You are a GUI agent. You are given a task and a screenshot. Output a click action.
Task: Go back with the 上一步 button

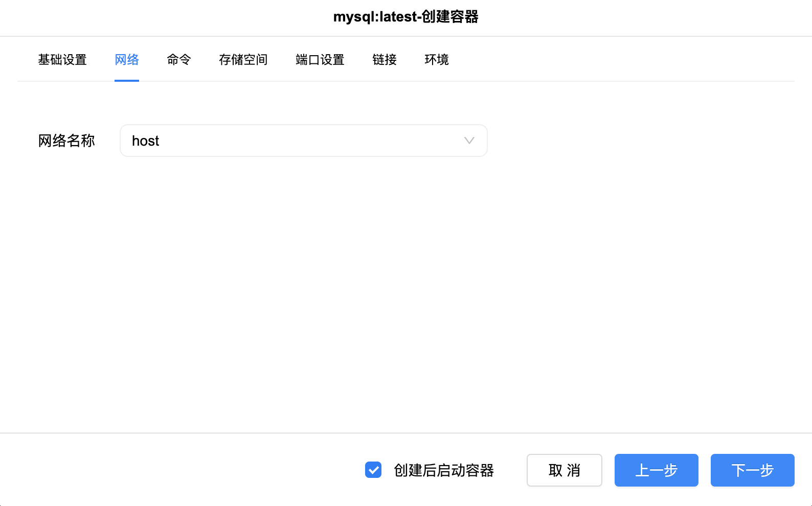(656, 470)
